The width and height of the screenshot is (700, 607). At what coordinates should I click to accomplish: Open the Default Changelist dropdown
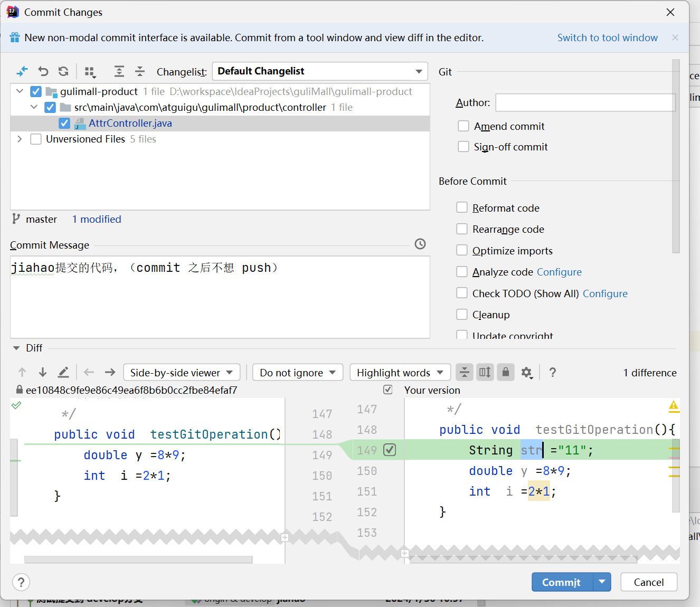click(319, 71)
